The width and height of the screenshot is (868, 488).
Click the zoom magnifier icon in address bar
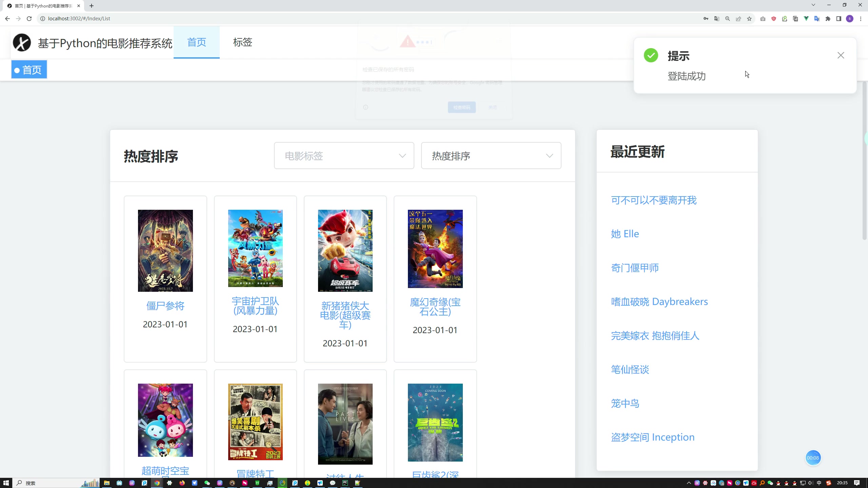coord(728,19)
